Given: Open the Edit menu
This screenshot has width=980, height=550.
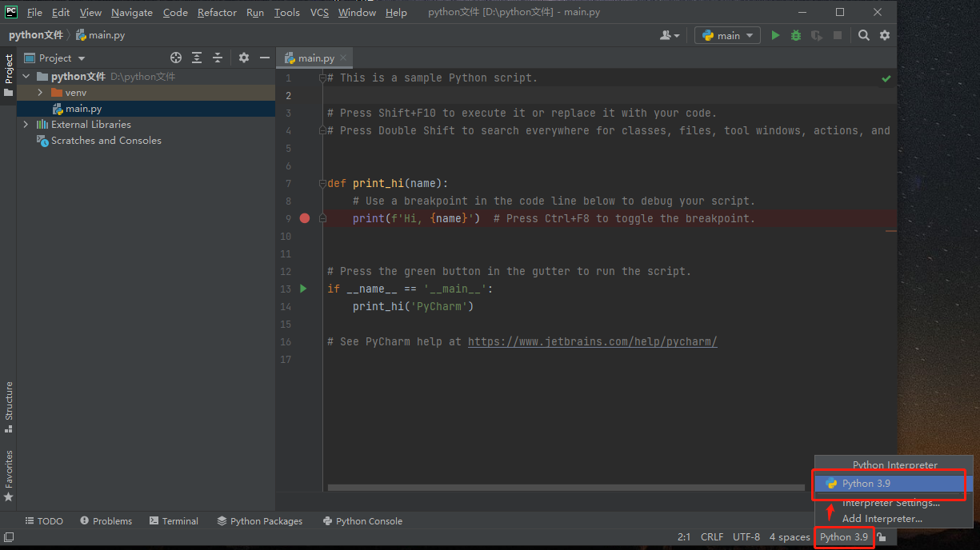Looking at the screenshot, I should (x=61, y=12).
